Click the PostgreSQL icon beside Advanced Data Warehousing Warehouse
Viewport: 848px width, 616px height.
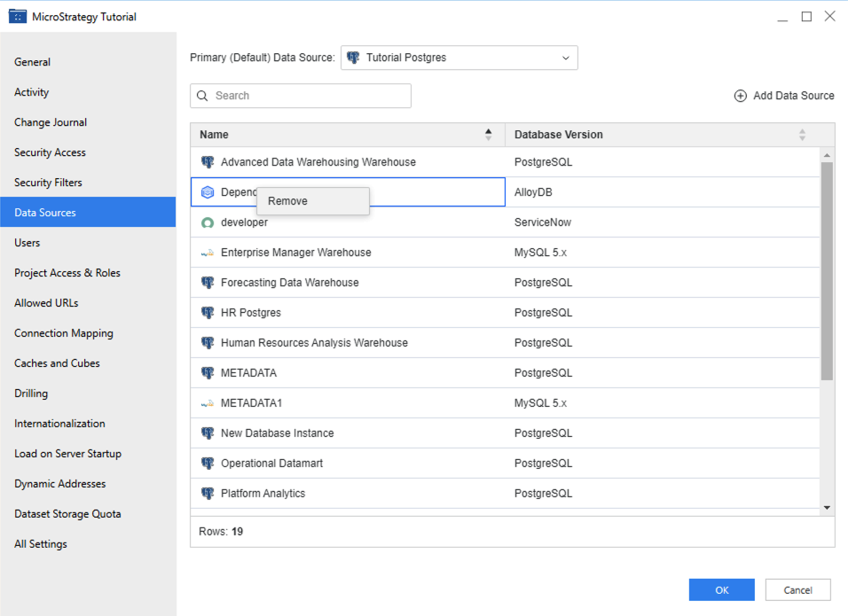tap(208, 162)
